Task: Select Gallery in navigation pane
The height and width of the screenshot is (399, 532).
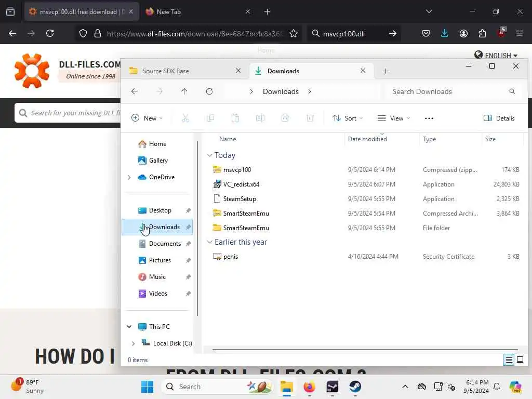Action: click(x=157, y=161)
